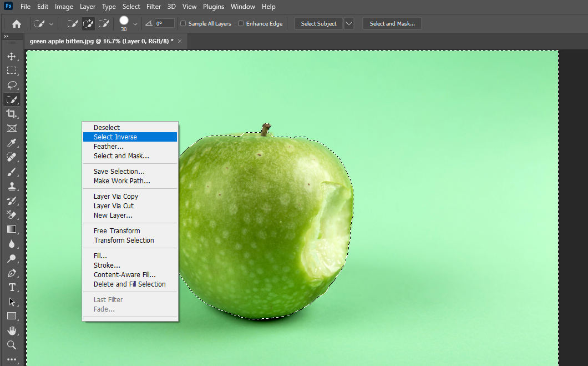Close the green apple bitten.jpg tab
Image resolution: width=588 pixels, height=366 pixels.
180,41
